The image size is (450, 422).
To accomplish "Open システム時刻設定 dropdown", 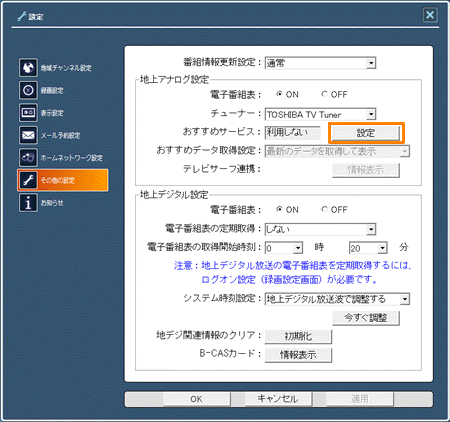I will [x=337, y=299].
